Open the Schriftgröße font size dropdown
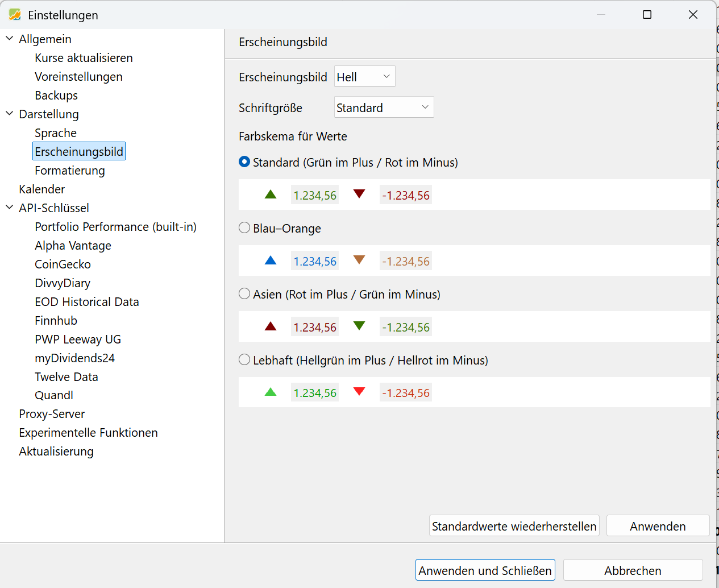This screenshot has width=719, height=588. pyautogui.click(x=384, y=107)
